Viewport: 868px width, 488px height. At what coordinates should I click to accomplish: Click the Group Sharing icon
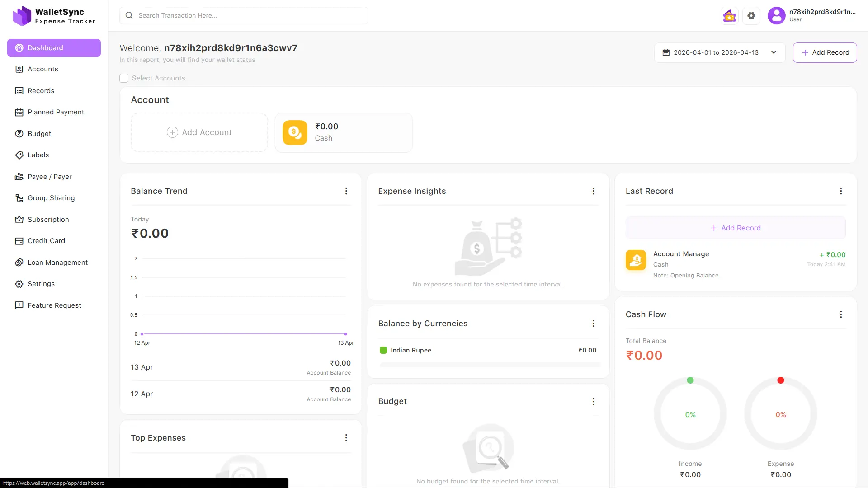[x=19, y=198]
